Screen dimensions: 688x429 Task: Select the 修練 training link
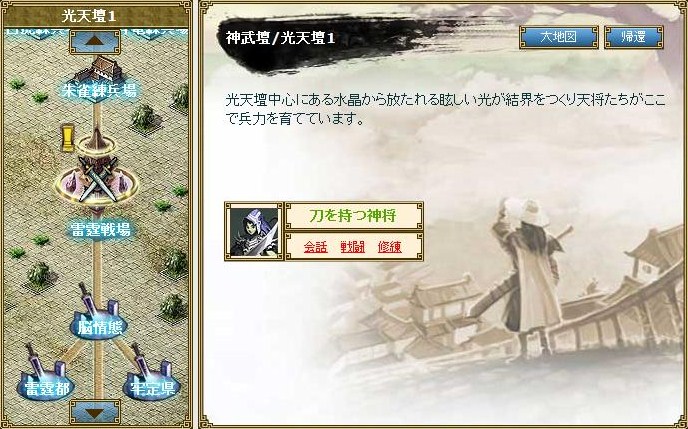click(x=390, y=247)
